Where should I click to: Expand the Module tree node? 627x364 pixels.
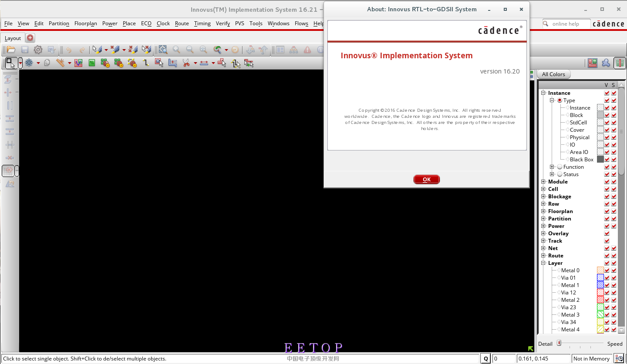[x=543, y=182]
